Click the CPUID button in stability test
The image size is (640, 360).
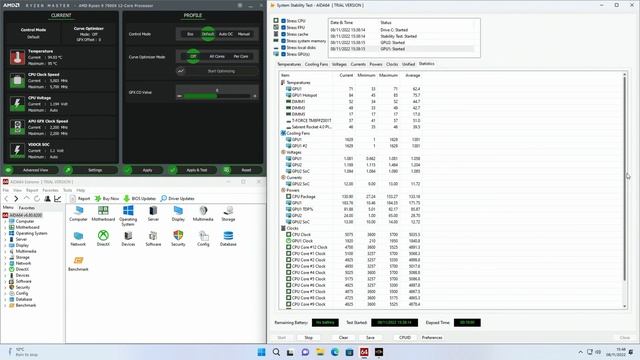point(405,338)
